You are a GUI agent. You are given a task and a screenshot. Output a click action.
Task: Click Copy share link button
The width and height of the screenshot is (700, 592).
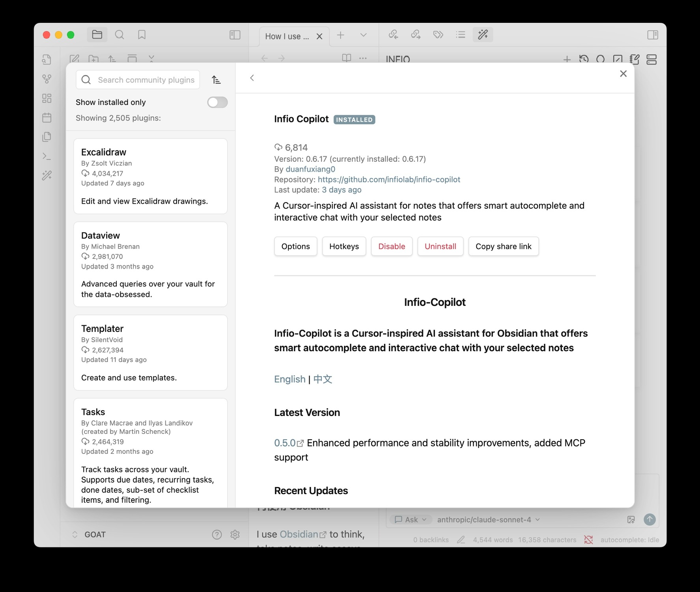(x=504, y=246)
